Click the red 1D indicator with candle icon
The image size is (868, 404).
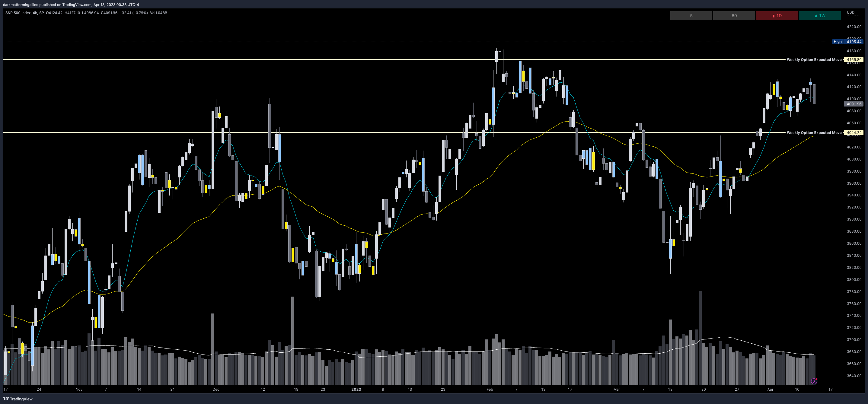tap(777, 16)
